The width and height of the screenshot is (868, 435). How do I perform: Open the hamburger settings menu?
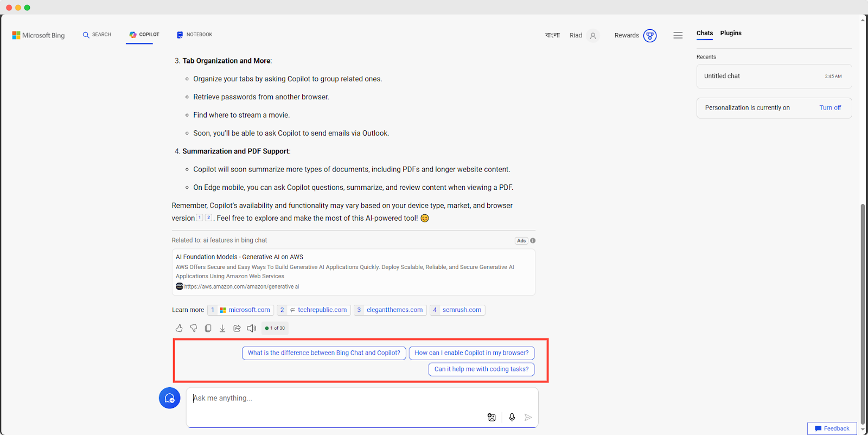(678, 35)
